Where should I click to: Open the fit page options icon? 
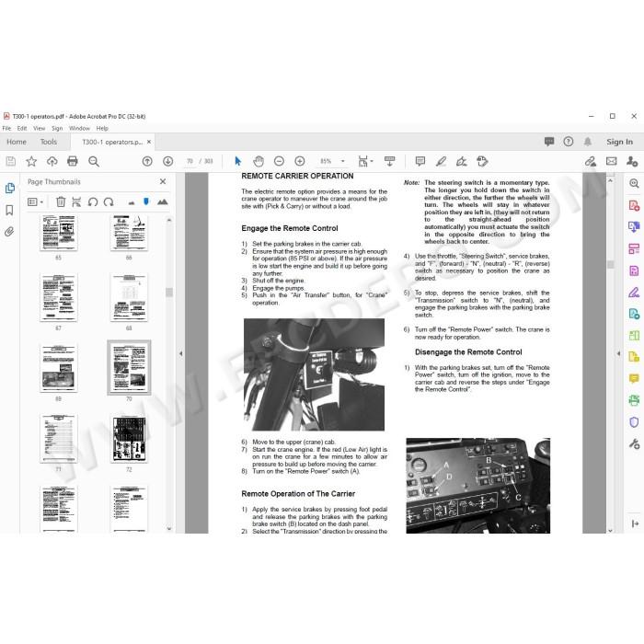pyautogui.click(x=365, y=161)
